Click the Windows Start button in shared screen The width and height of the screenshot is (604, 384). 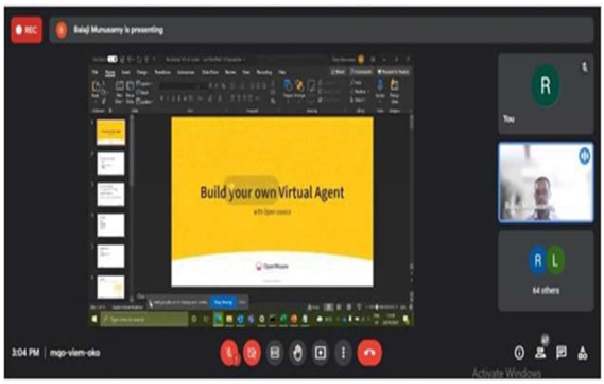(94, 319)
